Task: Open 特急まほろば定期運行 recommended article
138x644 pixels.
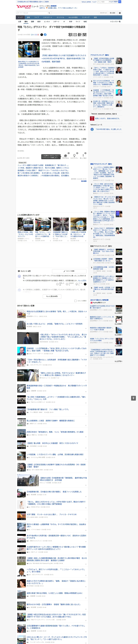Action: point(57,312)
